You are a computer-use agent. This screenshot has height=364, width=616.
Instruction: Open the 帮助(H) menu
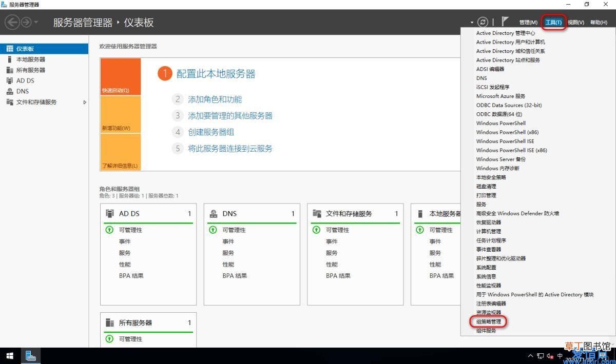pos(599,23)
